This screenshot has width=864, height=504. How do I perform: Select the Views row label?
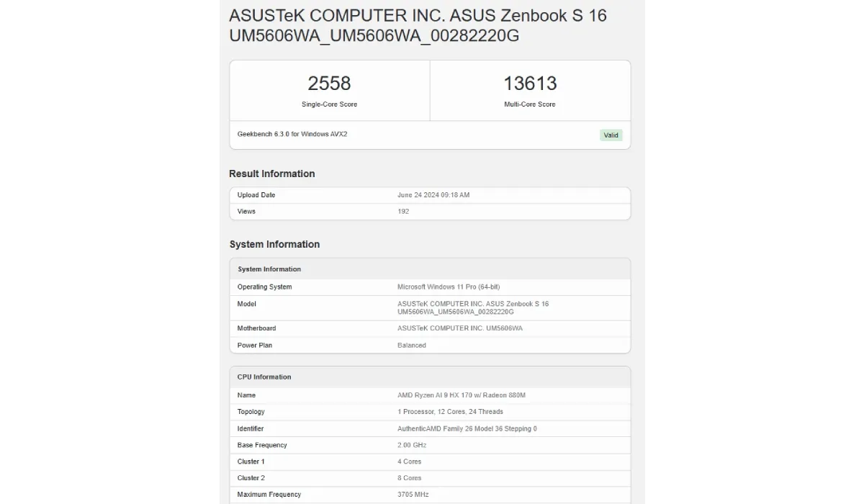pyautogui.click(x=246, y=212)
